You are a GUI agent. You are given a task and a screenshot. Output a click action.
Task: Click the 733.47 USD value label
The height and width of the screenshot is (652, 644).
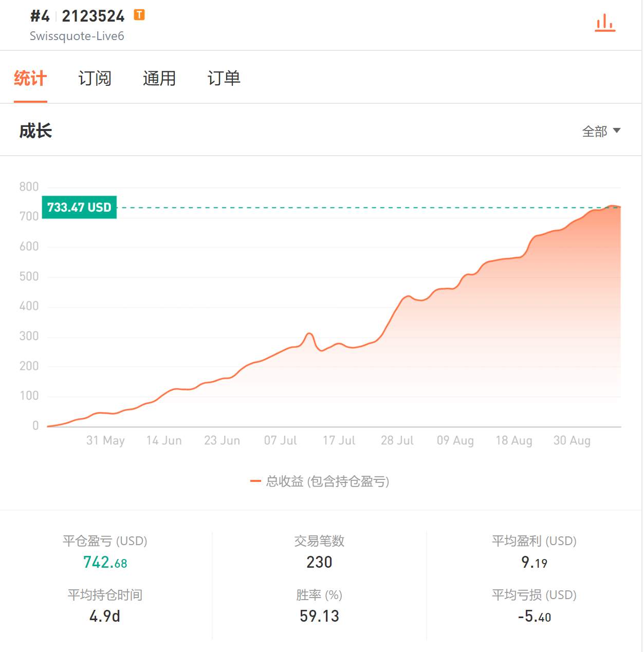tap(79, 207)
